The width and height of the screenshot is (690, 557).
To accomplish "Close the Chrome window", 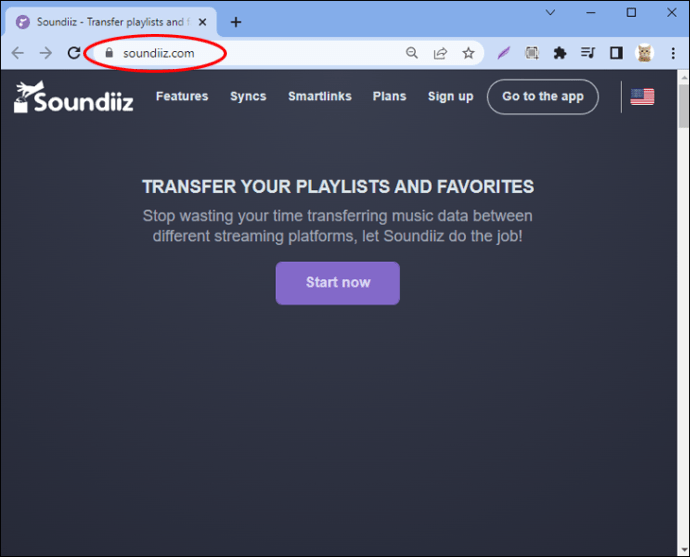I will pos(672,12).
